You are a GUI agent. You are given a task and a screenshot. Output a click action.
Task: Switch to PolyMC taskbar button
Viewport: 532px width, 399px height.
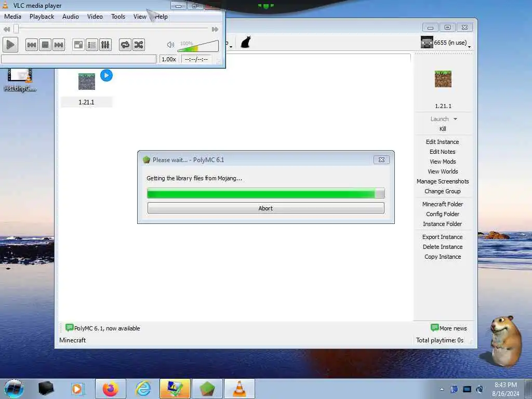(x=207, y=389)
